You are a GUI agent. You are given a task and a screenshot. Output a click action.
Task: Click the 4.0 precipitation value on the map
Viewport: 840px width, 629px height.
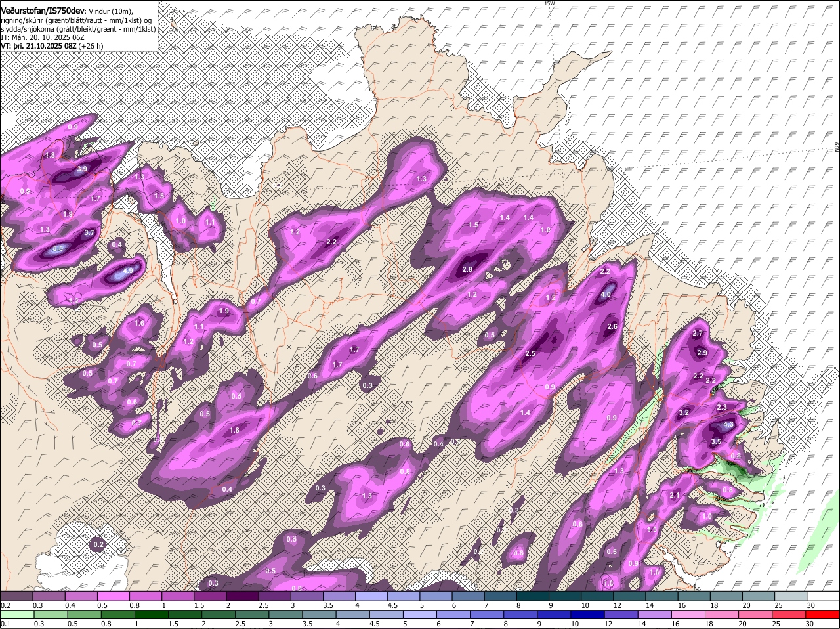606,295
